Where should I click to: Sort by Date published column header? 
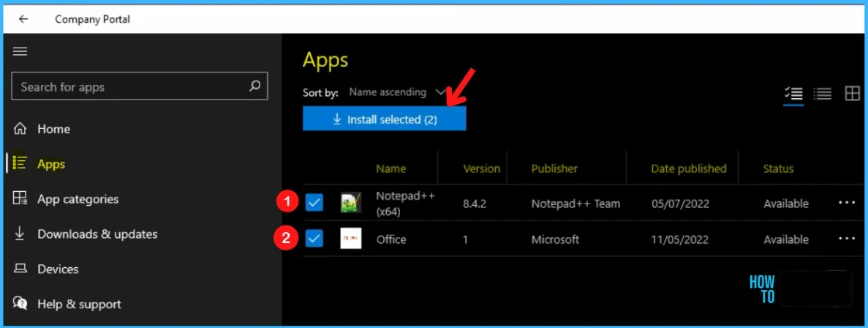pyautogui.click(x=689, y=169)
